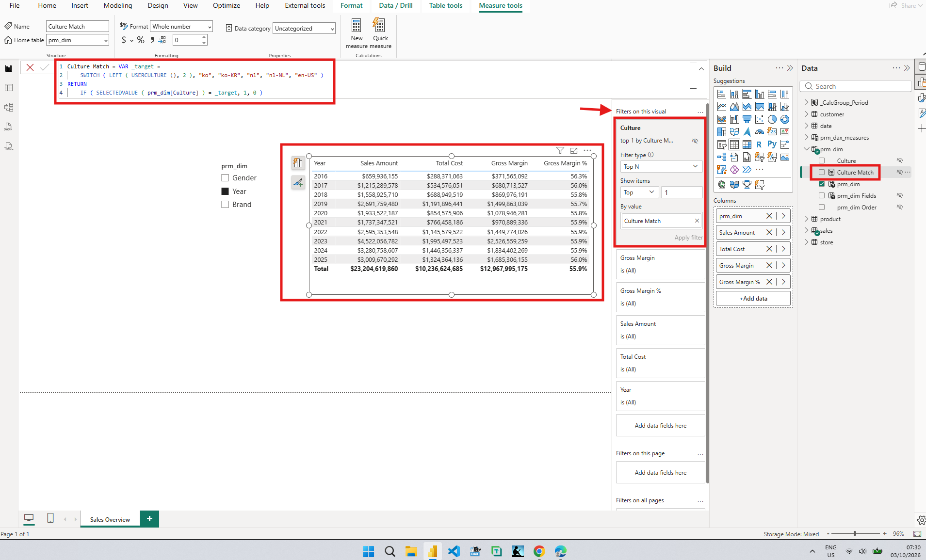Open the Model view icon in left sidebar

tap(9, 107)
